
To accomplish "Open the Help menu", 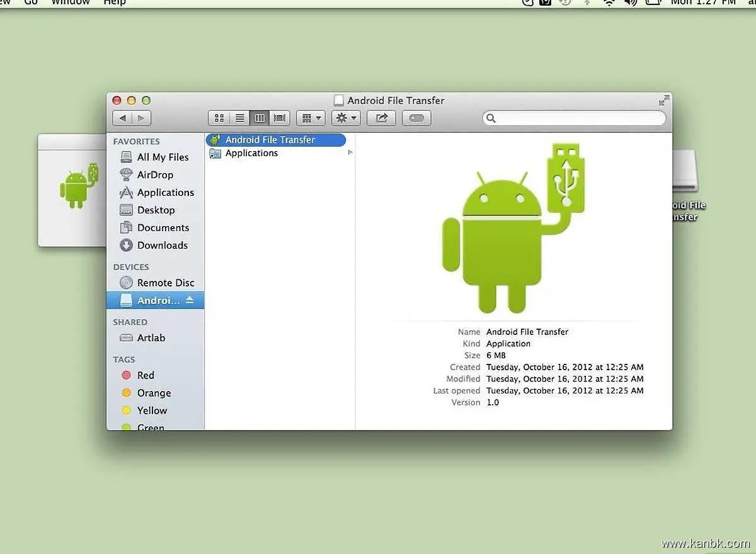I will click(x=115, y=3).
